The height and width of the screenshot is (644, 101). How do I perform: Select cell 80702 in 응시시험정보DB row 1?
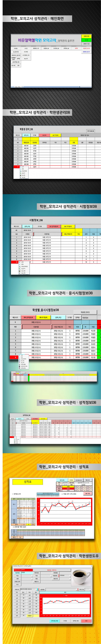(x=78, y=331)
